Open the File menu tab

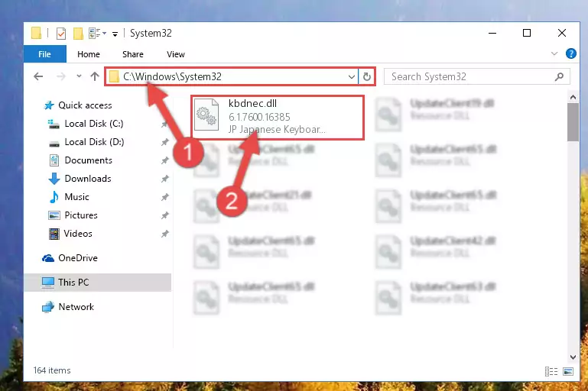point(44,54)
